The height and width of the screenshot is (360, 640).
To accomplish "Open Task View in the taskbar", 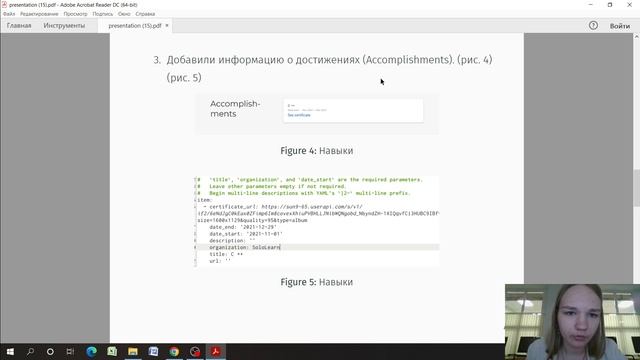I will coord(70,351).
